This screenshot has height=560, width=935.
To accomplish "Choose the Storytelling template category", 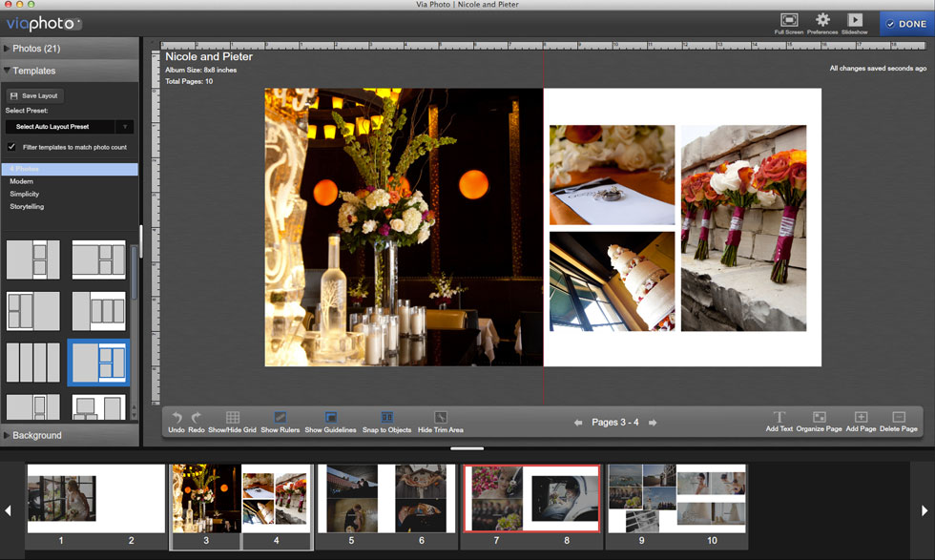I will click(x=27, y=206).
